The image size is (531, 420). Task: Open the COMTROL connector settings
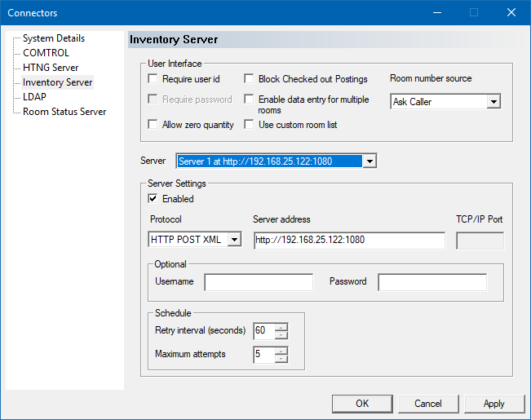point(46,53)
